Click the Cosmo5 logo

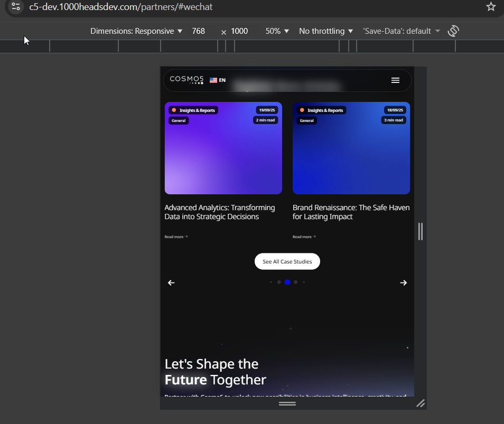186,80
